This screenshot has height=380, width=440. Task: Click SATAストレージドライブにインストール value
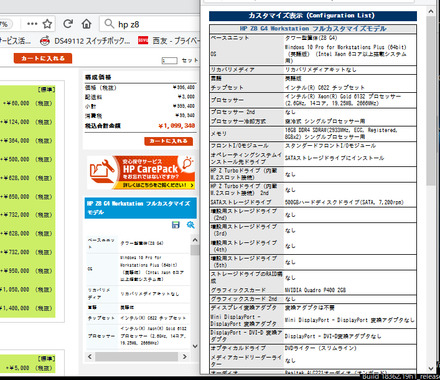point(334,158)
